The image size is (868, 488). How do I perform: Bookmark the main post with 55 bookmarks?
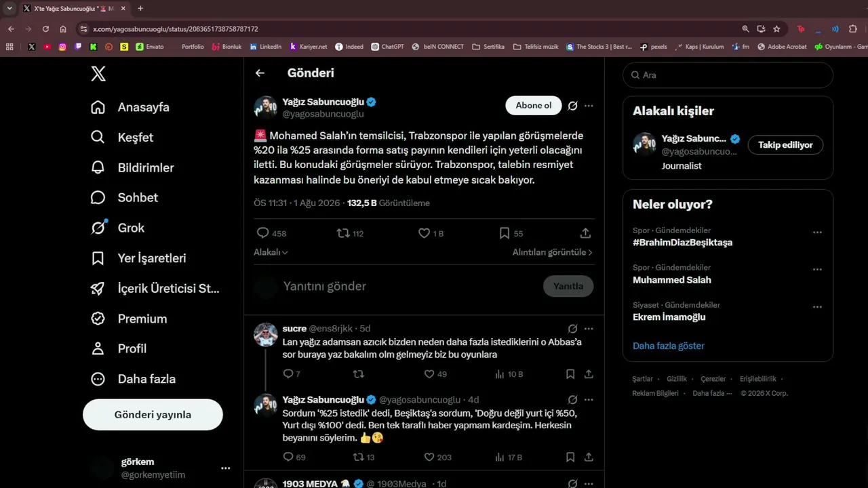(x=511, y=233)
